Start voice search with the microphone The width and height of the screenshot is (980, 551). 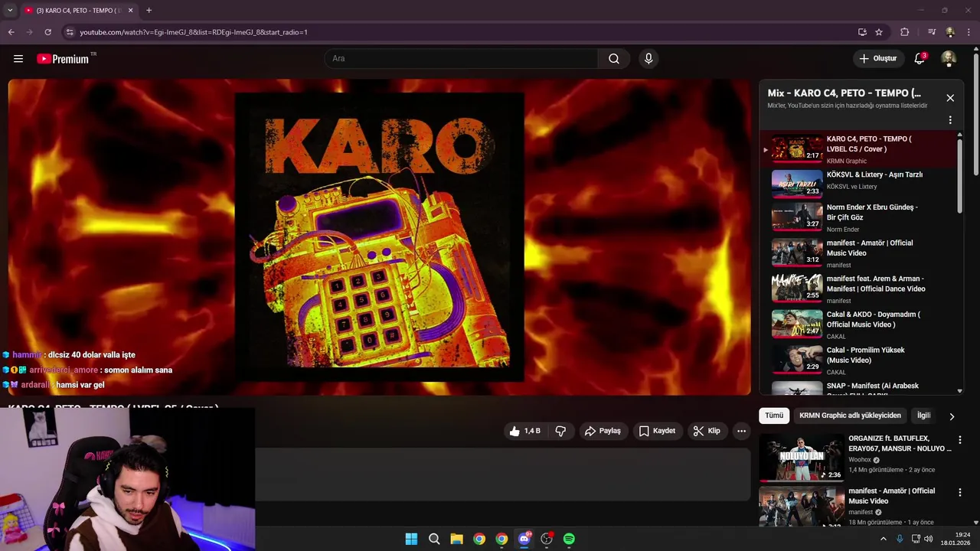pyautogui.click(x=648, y=59)
